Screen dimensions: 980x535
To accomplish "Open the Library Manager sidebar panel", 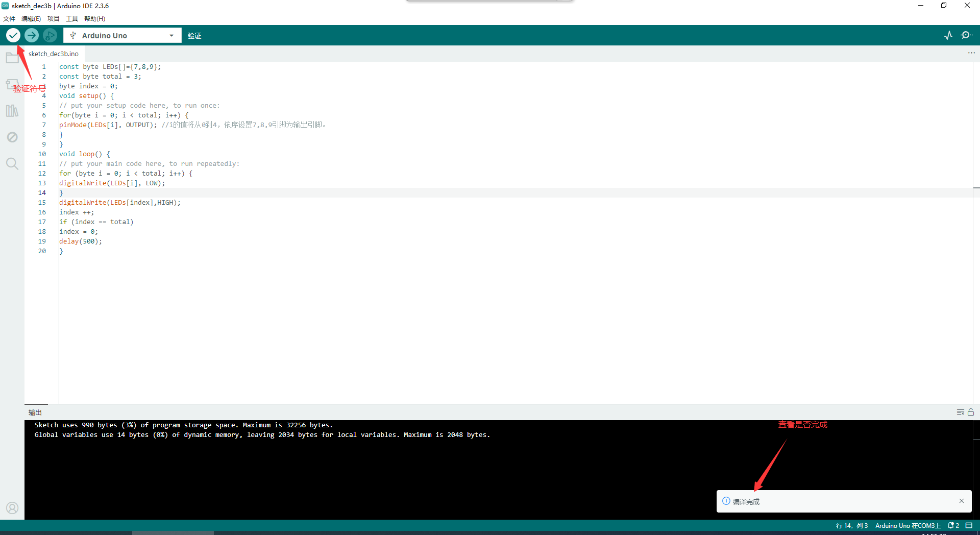I will [x=12, y=111].
